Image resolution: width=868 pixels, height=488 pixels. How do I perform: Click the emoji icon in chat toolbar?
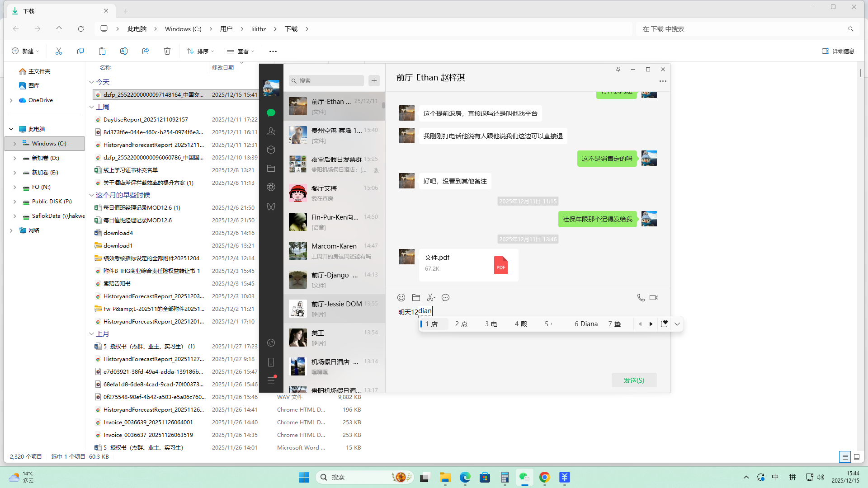tap(401, 297)
